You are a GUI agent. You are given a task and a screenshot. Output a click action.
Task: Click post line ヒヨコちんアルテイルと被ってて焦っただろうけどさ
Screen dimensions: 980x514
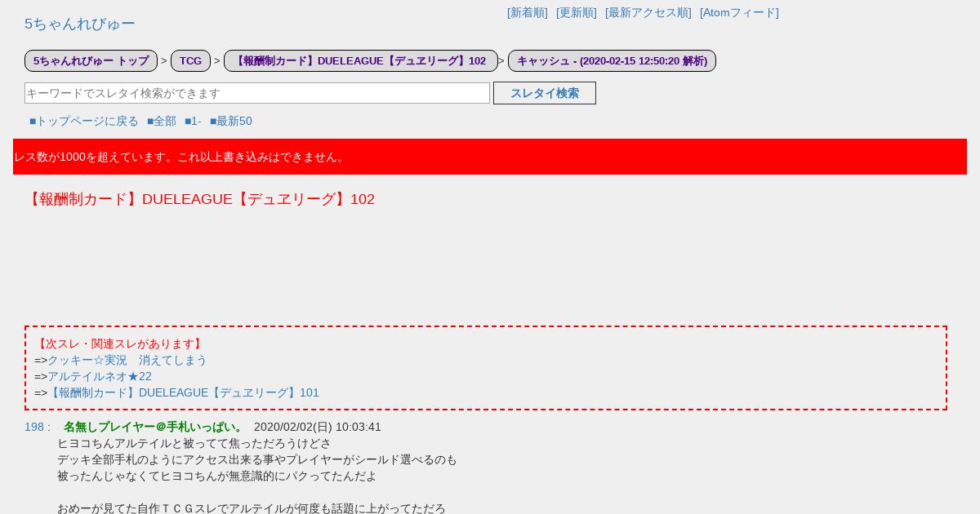(x=194, y=443)
